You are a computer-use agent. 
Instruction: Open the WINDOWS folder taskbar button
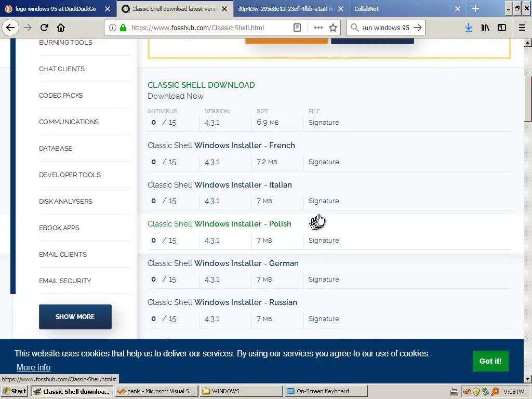pos(241,391)
